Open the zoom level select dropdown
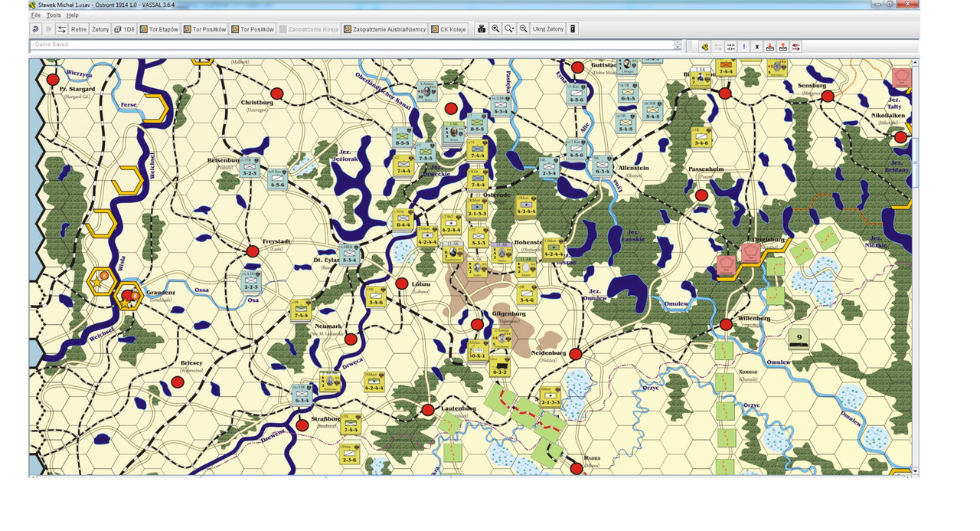The width and height of the screenshot is (980, 531). [x=509, y=29]
